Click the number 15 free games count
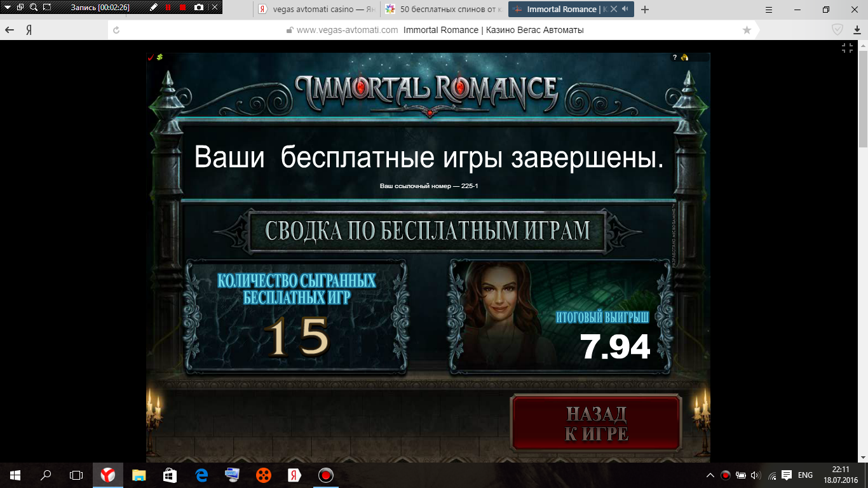 [297, 335]
